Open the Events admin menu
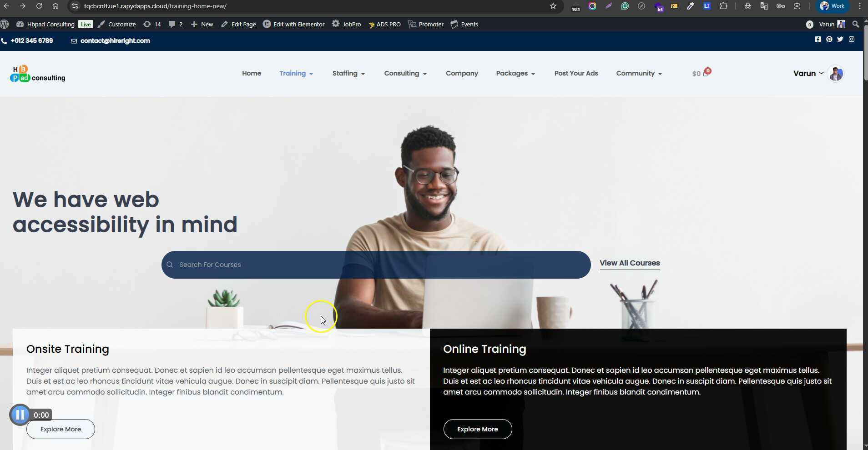 [464, 24]
